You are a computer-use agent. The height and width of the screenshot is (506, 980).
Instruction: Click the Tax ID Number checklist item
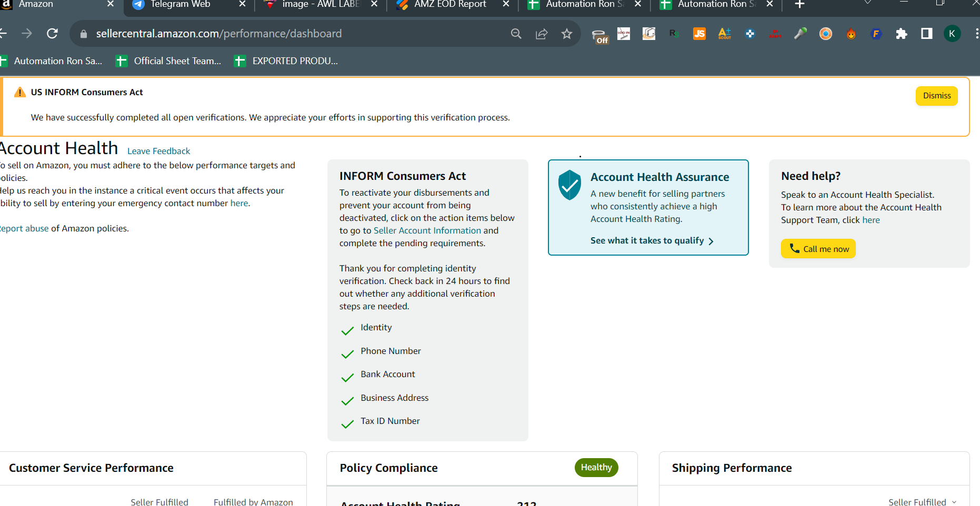coord(390,421)
